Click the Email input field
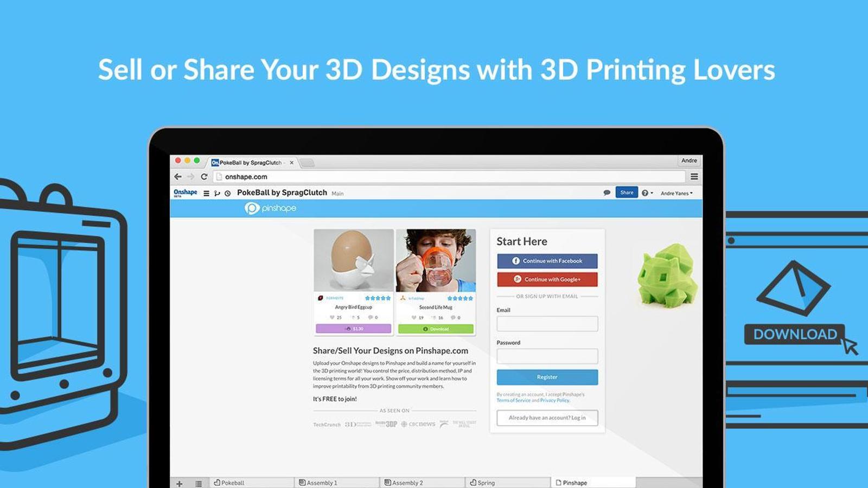This screenshot has height=488, width=868. 547,324
